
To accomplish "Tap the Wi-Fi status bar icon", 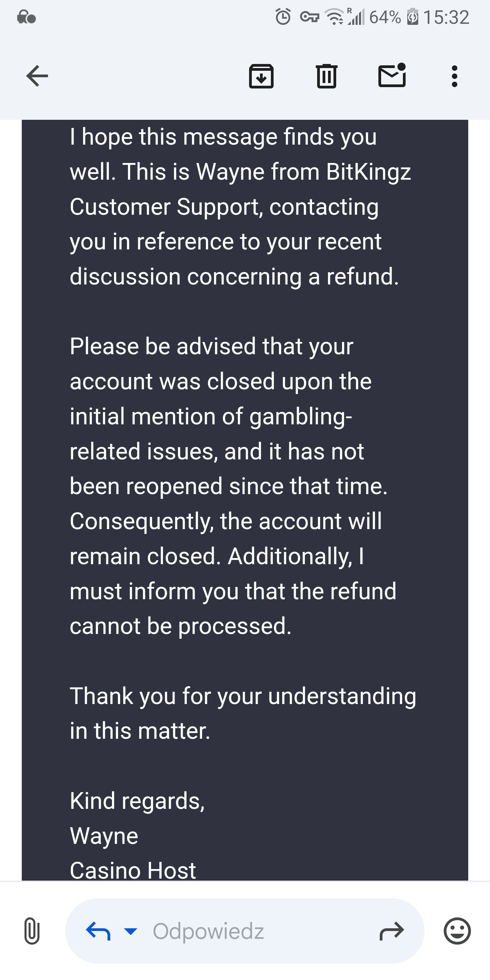I will pyautogui.click(x=333, y=17).
